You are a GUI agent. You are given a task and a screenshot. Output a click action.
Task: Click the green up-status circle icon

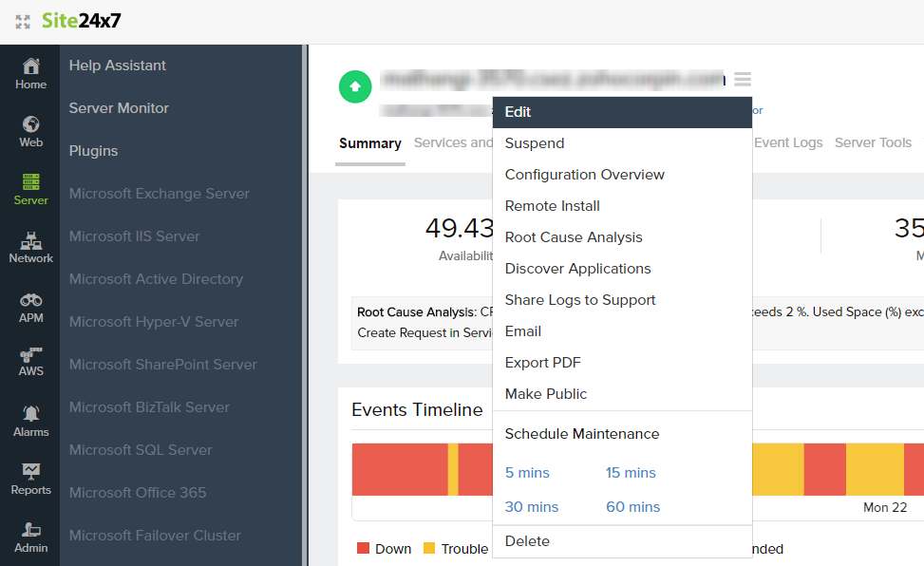[355, 86]
